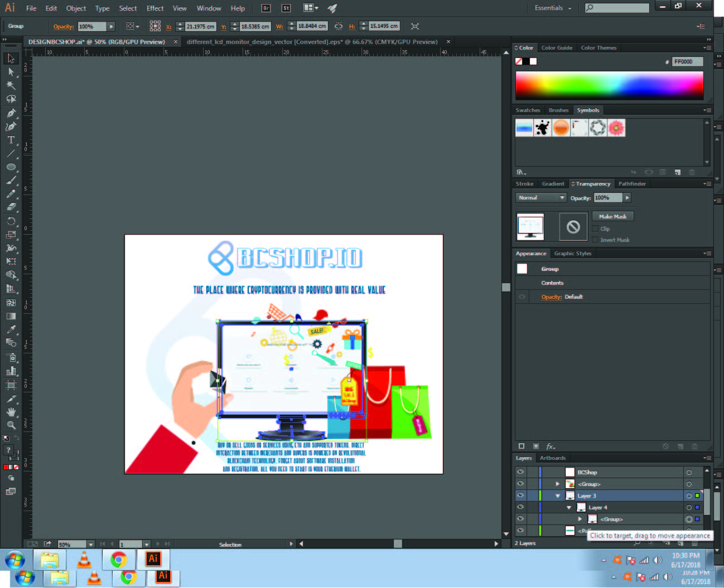724x588 pixels.
Task: Open Essentials workspace switcher dropdown
Action: point(553,8)
